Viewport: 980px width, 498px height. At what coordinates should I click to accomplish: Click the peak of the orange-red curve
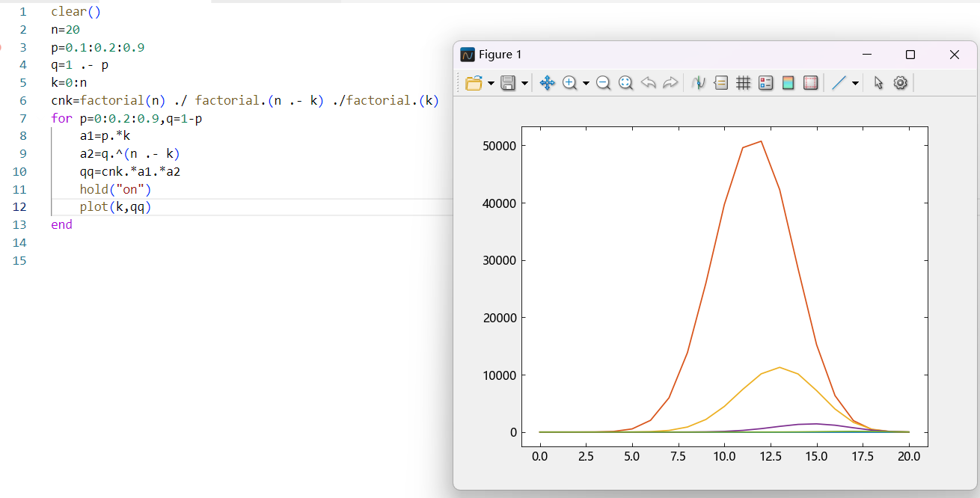[761, 141]
